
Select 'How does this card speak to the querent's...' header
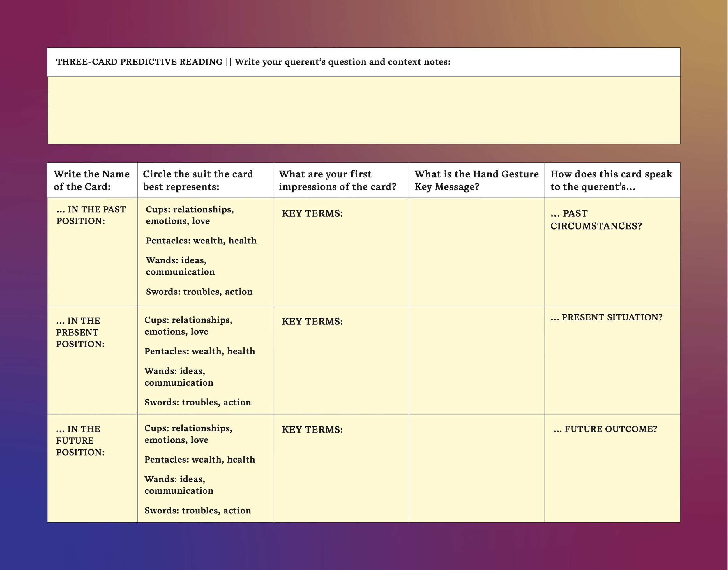(x=611, y=180)
